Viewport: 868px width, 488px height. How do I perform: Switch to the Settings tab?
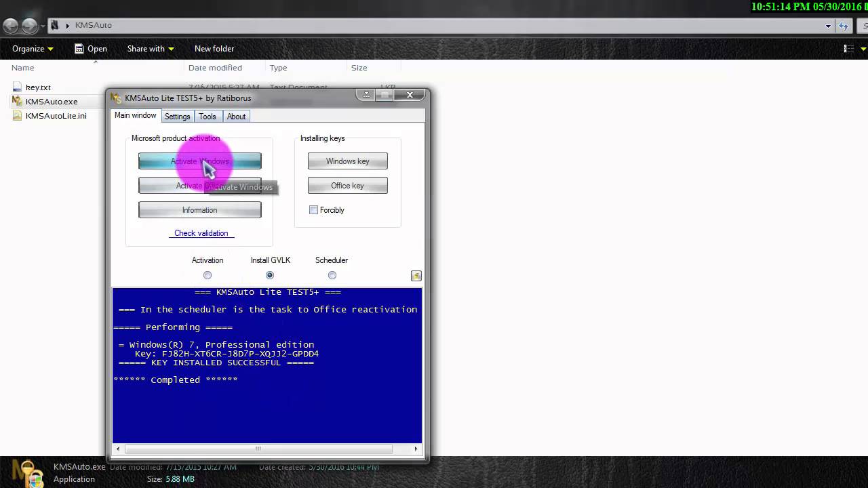click(177, 117)
